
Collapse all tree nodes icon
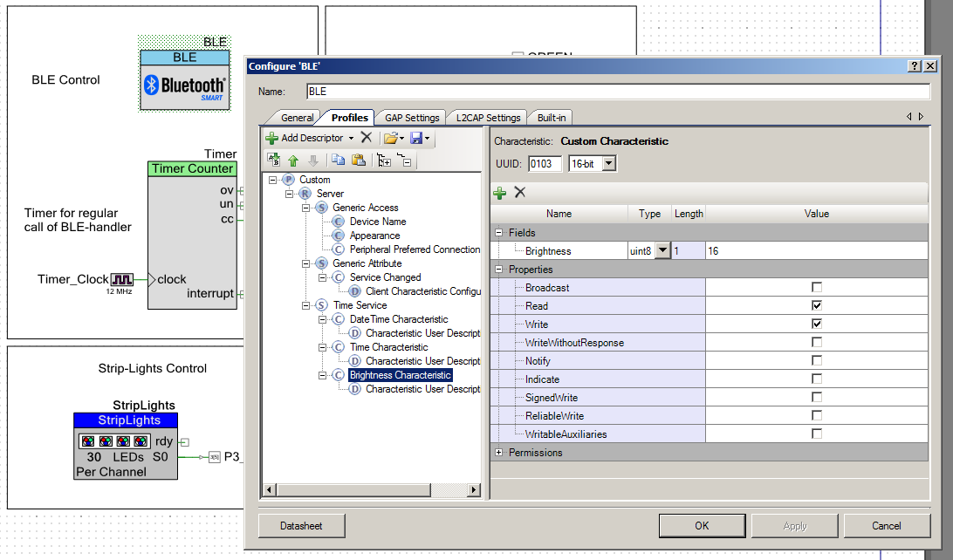[x=404, y=160]
